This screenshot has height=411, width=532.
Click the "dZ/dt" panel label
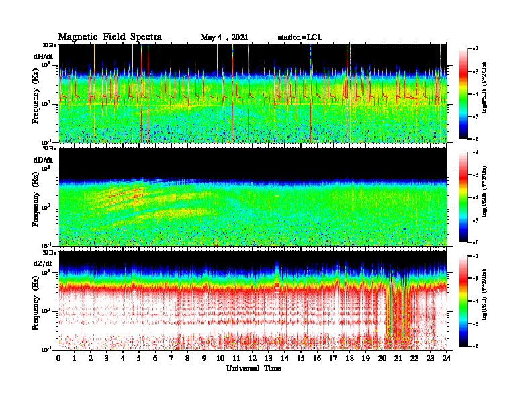click(43, 263)
